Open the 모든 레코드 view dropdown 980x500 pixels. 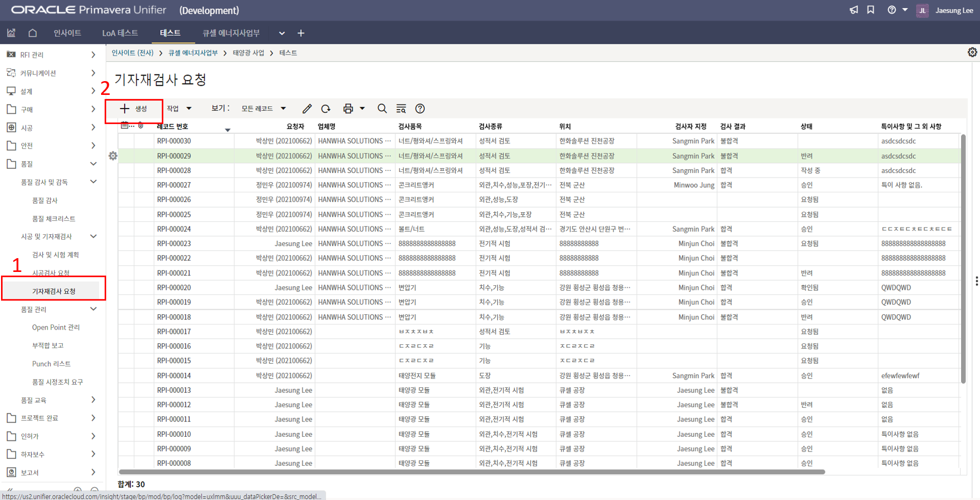coord(263,109)
